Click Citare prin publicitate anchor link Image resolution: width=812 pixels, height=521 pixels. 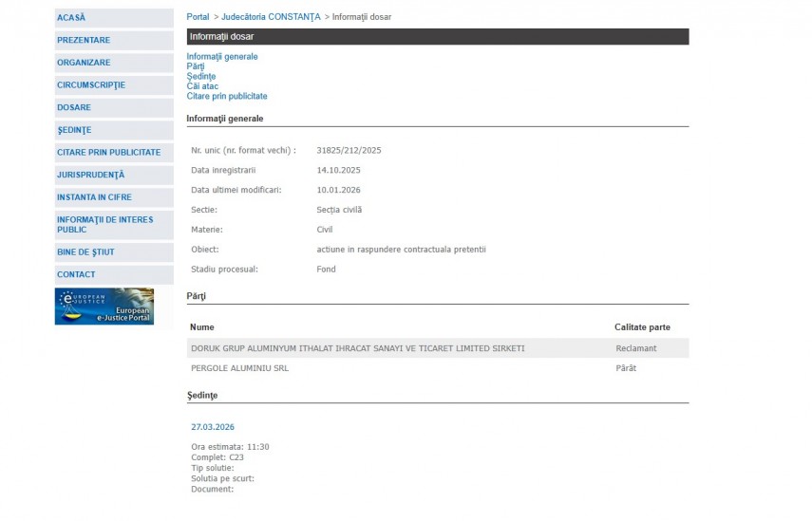pos(227,97)
